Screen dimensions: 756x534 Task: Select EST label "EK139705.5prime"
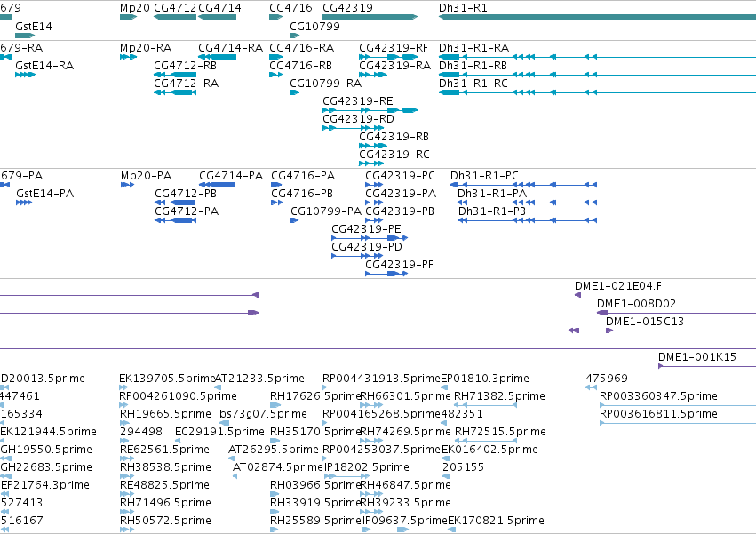click(x=167, y=379)
